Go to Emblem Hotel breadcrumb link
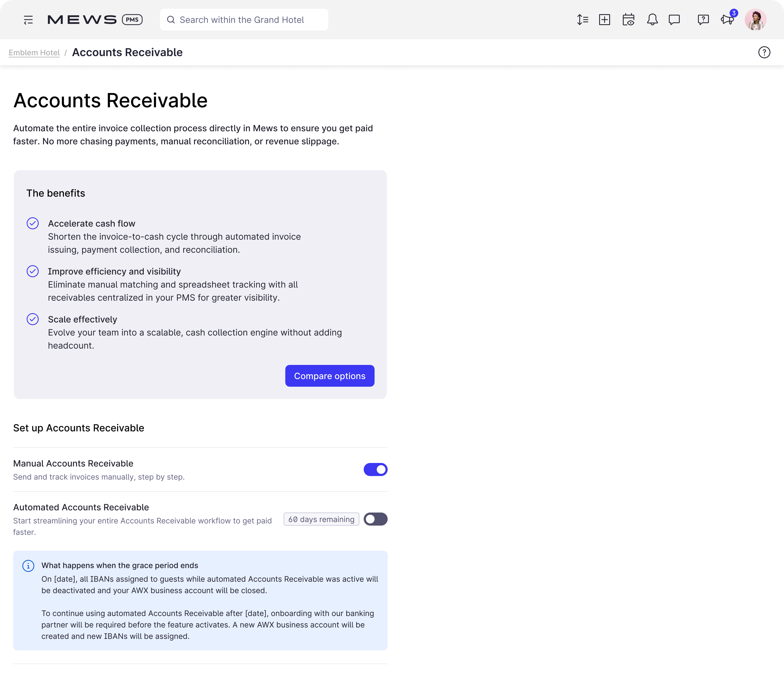This screenshot has width=784, height=686. tap(34, 53)
